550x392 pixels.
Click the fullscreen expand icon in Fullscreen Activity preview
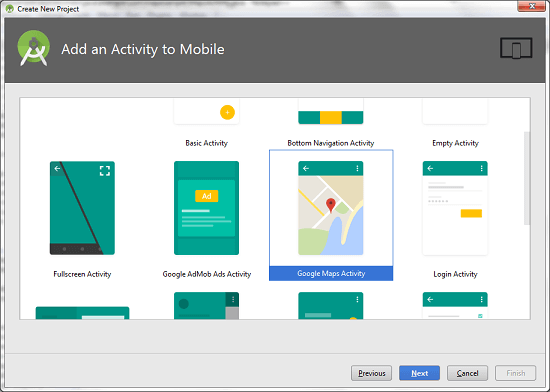coord(105,171)
